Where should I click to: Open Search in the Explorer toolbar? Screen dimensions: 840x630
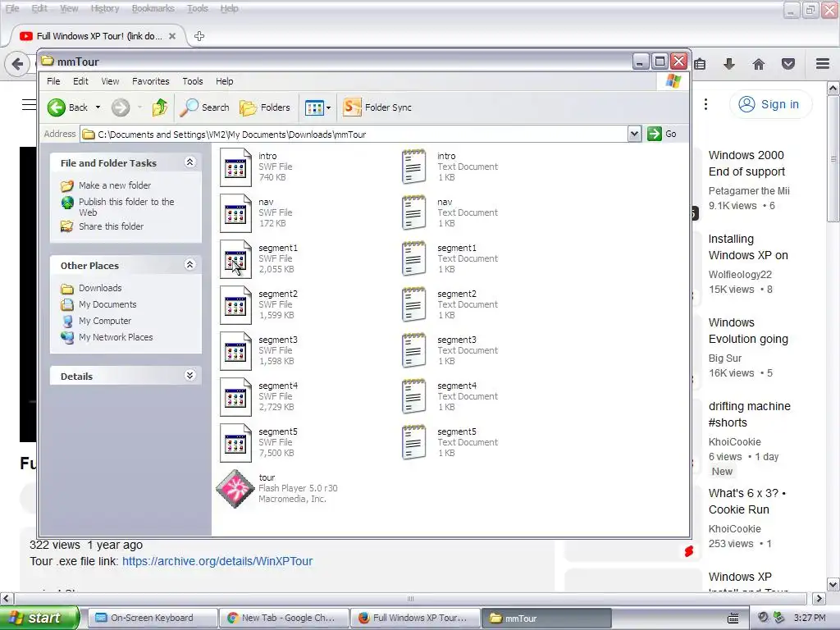[204, 107]
